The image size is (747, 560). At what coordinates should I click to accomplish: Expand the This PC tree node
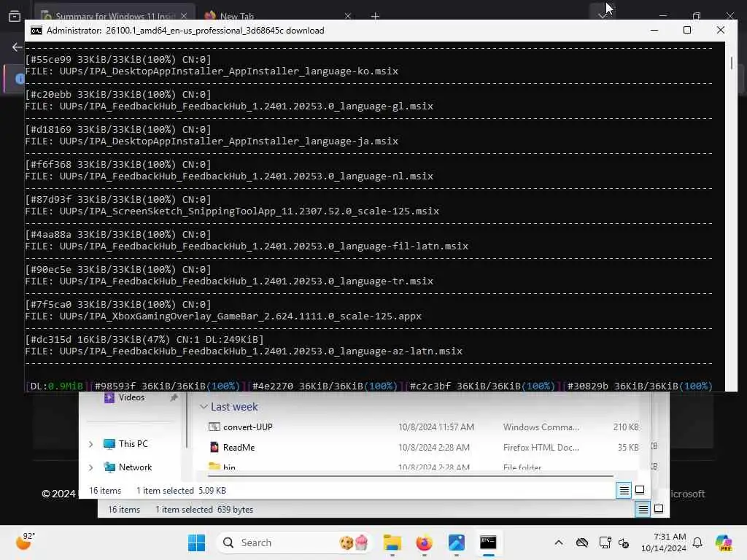pyautogui.click(x=91, y=444)
